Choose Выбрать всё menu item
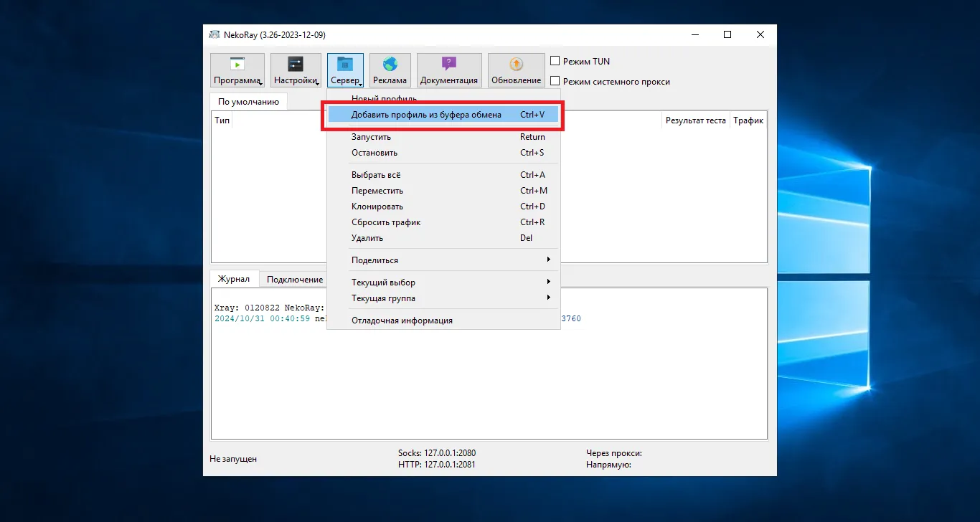 [443, 174]
